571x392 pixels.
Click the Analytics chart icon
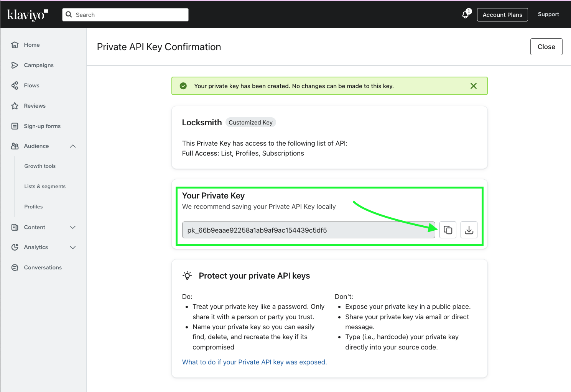coord(15,247)
